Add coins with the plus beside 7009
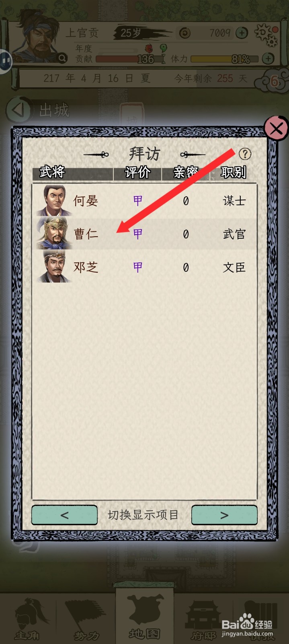The image size is (289, 644). pos(242,33)
